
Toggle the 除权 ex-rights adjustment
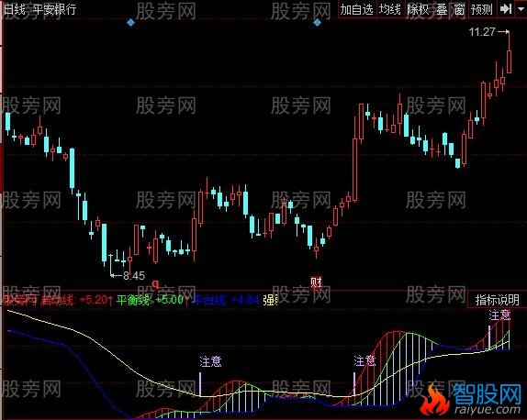pyautogui.click(x=418, y=9)
